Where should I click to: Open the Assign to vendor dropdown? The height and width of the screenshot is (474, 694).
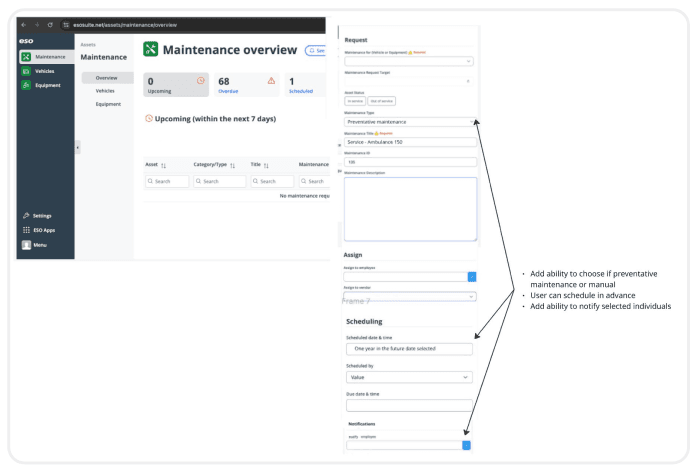click(410, 296)
